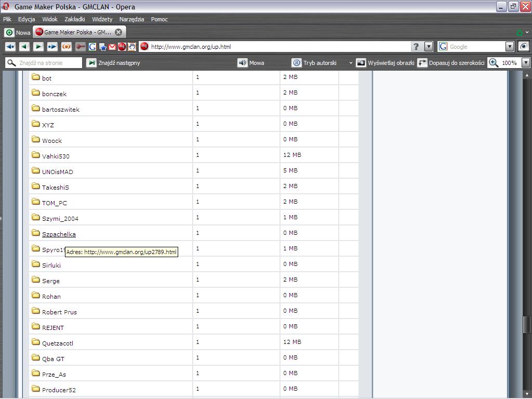The image size is (532, 399).
Task: Click the question mark security button
Action: (x=416, y=46)
